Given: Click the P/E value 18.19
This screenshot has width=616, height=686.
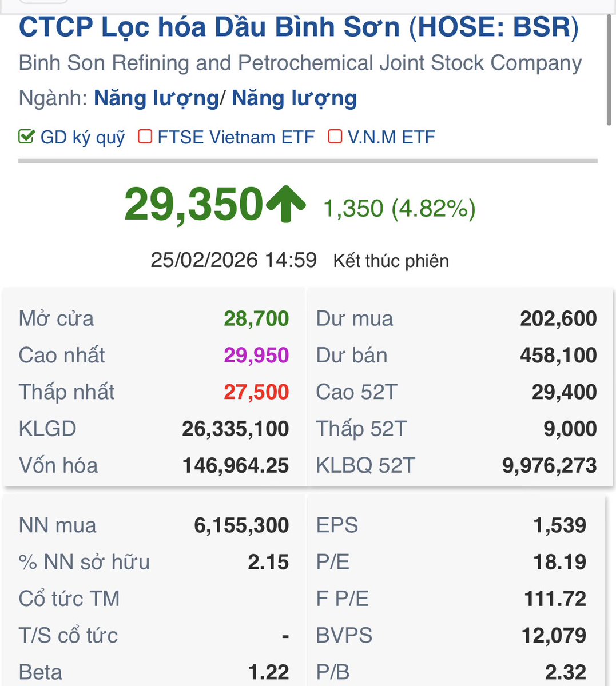Looking at the screenshot, I should point(559,562).
